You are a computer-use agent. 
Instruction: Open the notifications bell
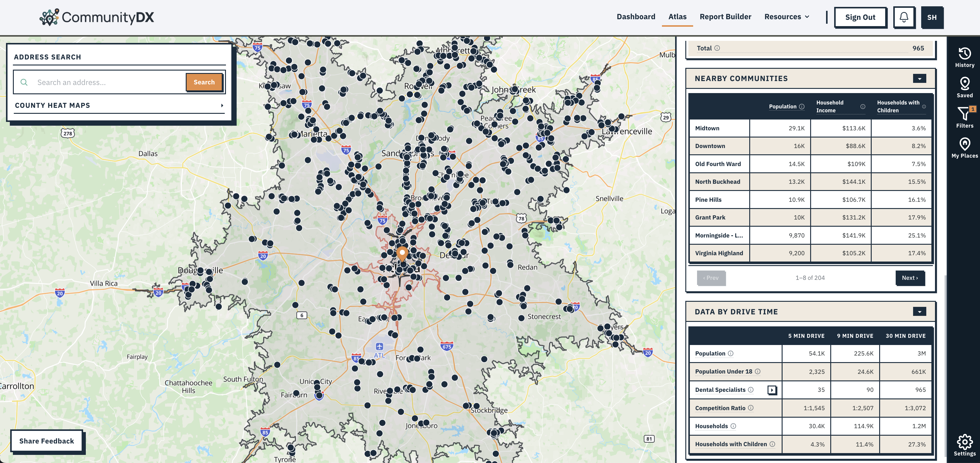point(904,17)
